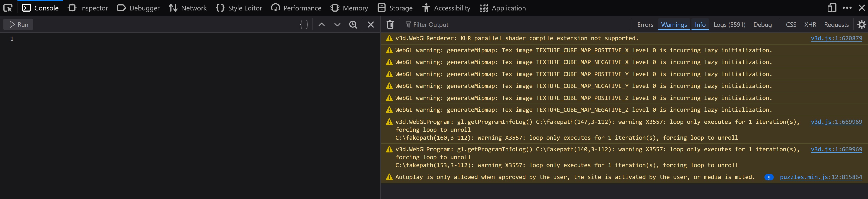Switch to the Network tab

click(188, 8)
